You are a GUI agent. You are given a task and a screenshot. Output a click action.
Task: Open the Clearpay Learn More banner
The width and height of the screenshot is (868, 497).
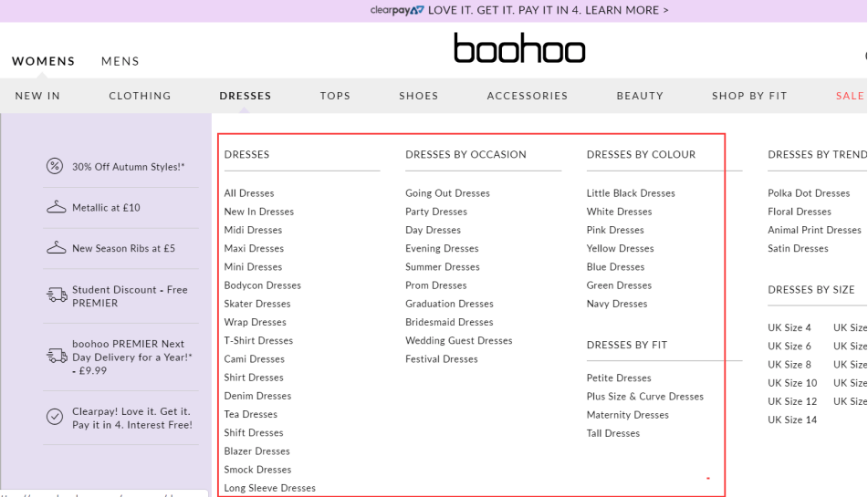tap(519, 10)
